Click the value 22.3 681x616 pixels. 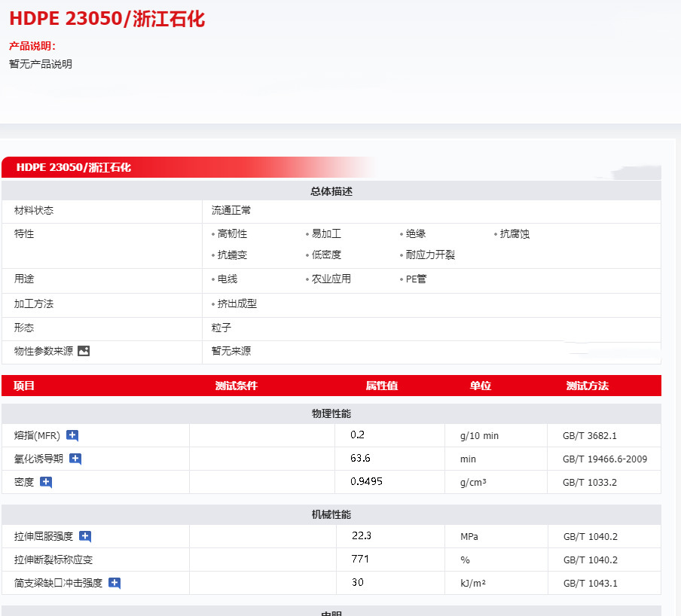[x=362, y=535]
